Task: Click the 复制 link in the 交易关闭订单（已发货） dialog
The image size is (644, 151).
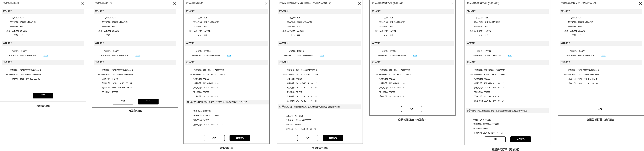Action: (x=510, y=56)
